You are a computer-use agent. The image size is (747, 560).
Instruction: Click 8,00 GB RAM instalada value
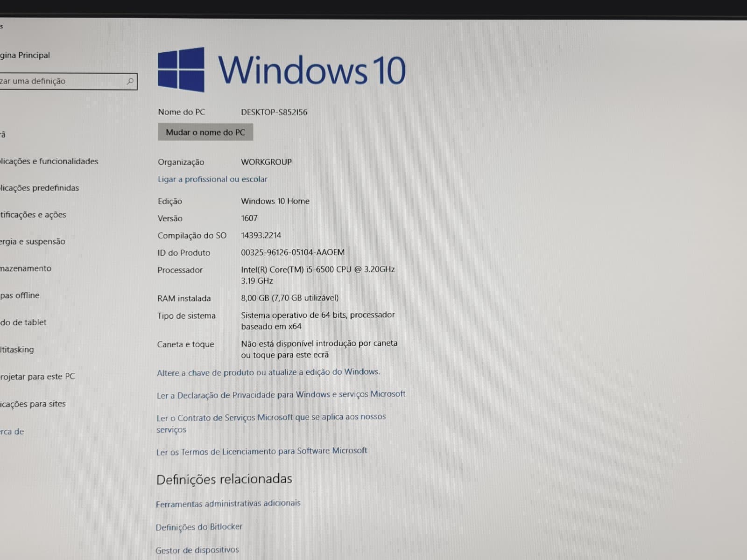tap(289, 298)
